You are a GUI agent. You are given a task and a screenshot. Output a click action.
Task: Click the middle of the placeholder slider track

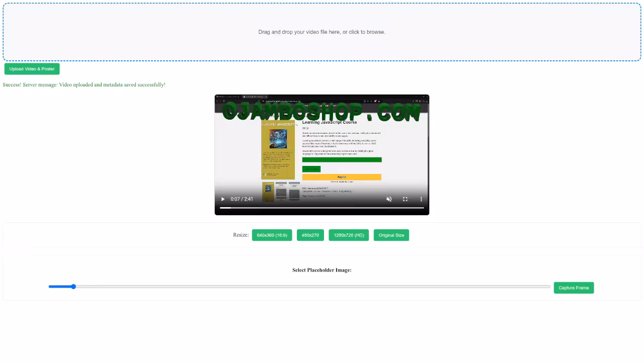tap(299, 287)
